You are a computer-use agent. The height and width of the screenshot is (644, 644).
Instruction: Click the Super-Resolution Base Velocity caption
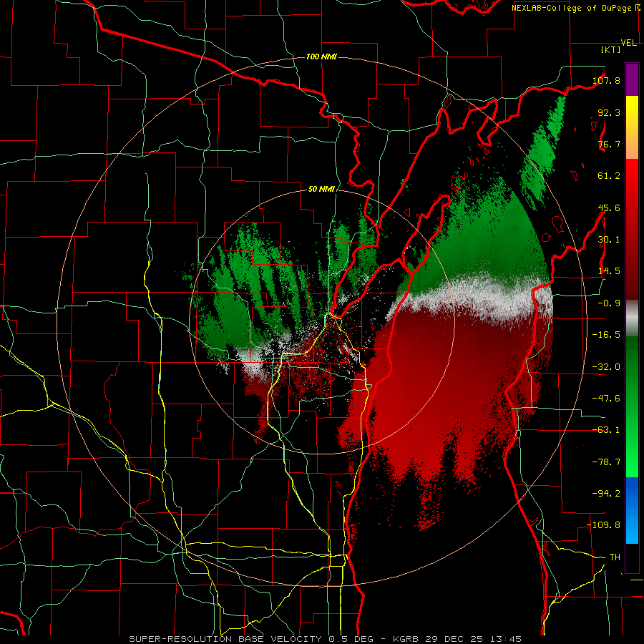(x=326, y=639)
